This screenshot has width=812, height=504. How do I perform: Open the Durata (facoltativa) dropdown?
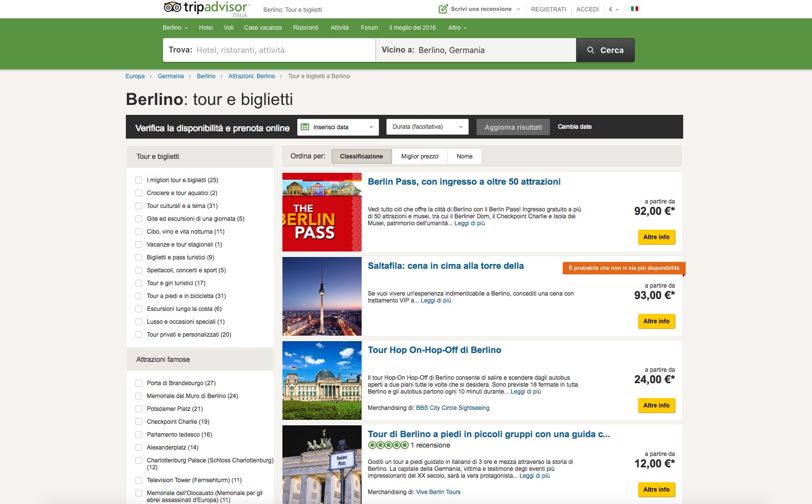click(x=428, y=127)
